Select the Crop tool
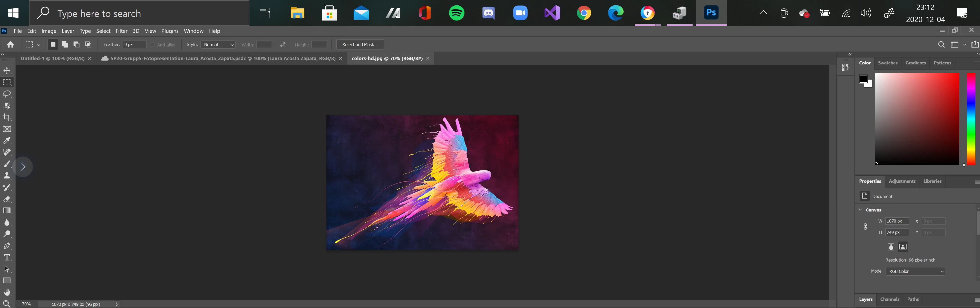Viewport: 980px width, 308px height. click(7, 117)
